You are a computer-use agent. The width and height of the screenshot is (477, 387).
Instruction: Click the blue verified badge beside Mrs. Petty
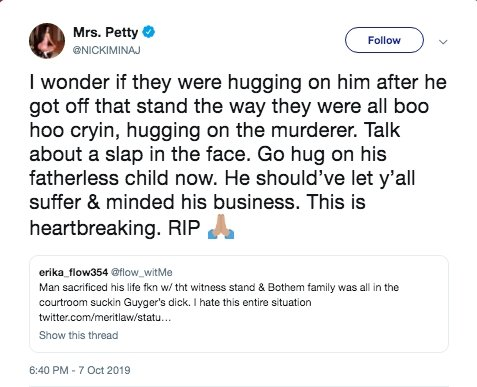tap(149, 32)
